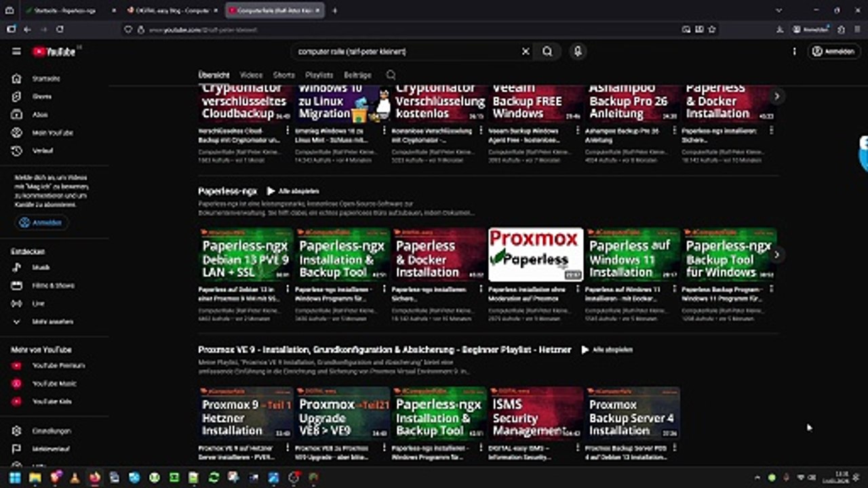Open Proxmox Backup Server 4 Installation thumbnail
The width and height of the screenshot is (868, 488).
pos(633,413)
